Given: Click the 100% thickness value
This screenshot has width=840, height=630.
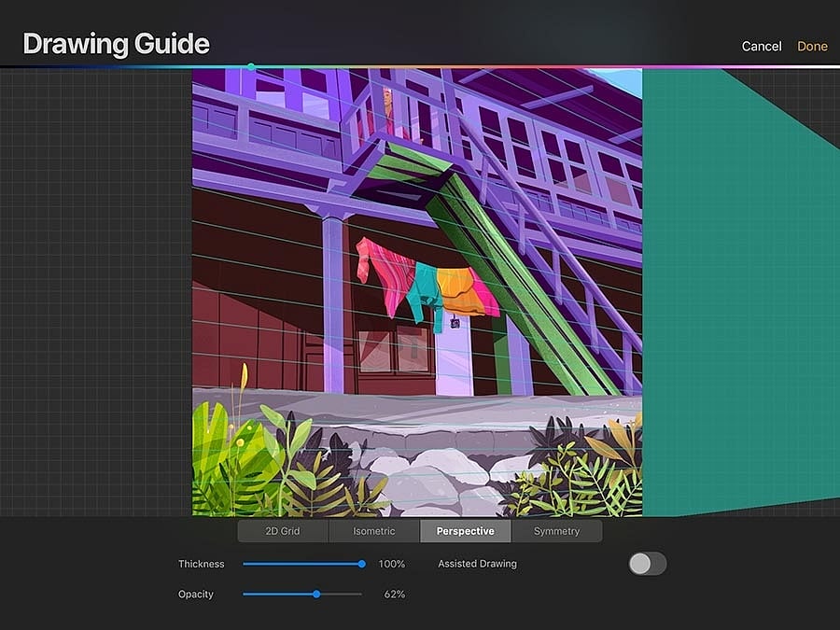Looking at the screenshot, I should (x=392, y=564).
